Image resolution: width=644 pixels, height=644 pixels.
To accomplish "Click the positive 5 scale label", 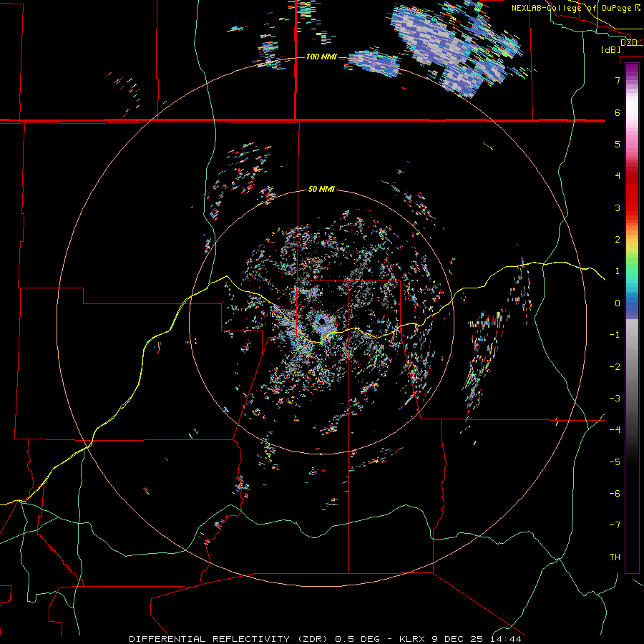I will click(x=618, y=144).
